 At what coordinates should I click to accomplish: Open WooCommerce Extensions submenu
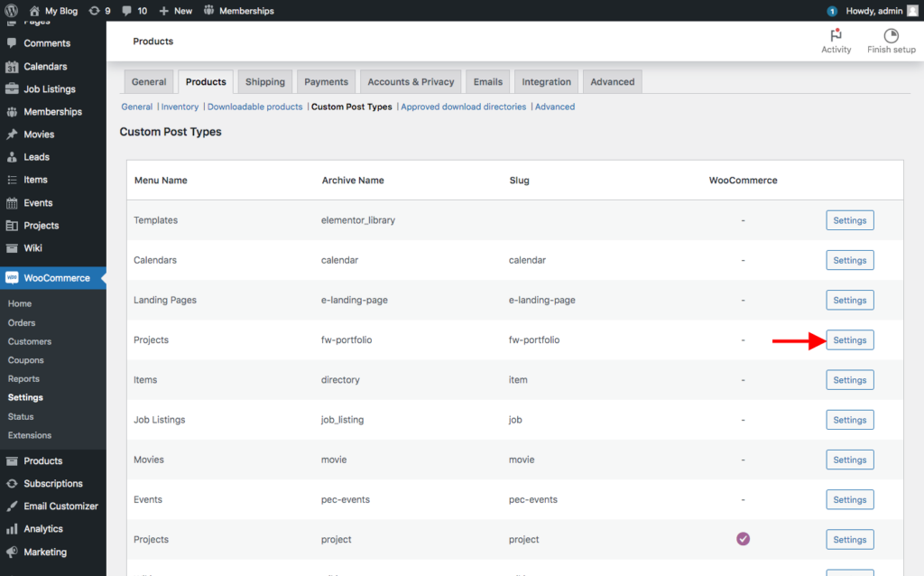[x=30, y=435]
